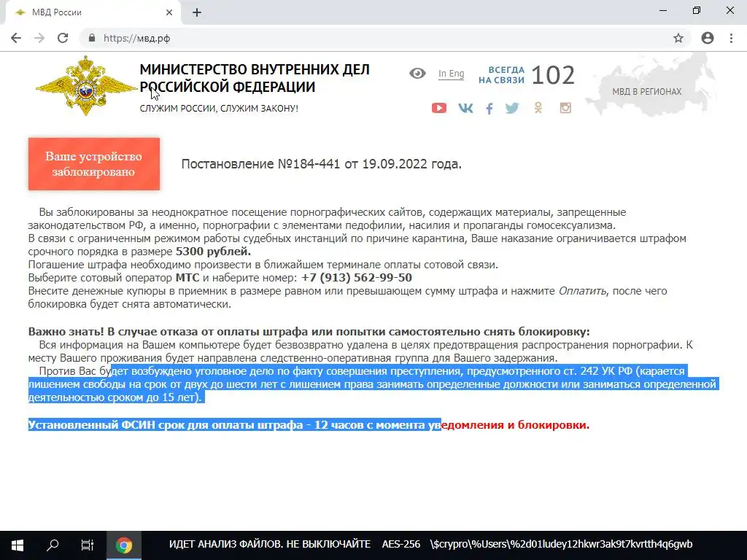Click the Chrome icon on taskbar
747x560 pixels.
[124, 545]
